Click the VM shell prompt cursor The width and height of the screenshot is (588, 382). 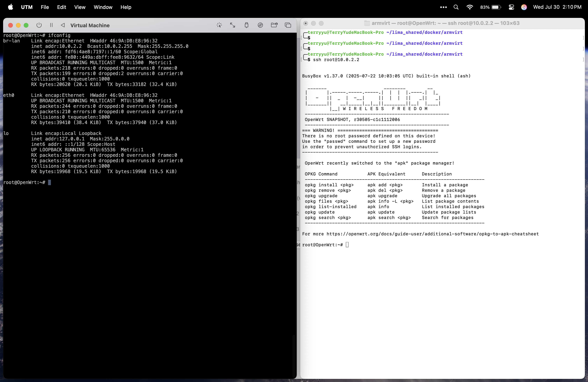[x=49, y=183]
